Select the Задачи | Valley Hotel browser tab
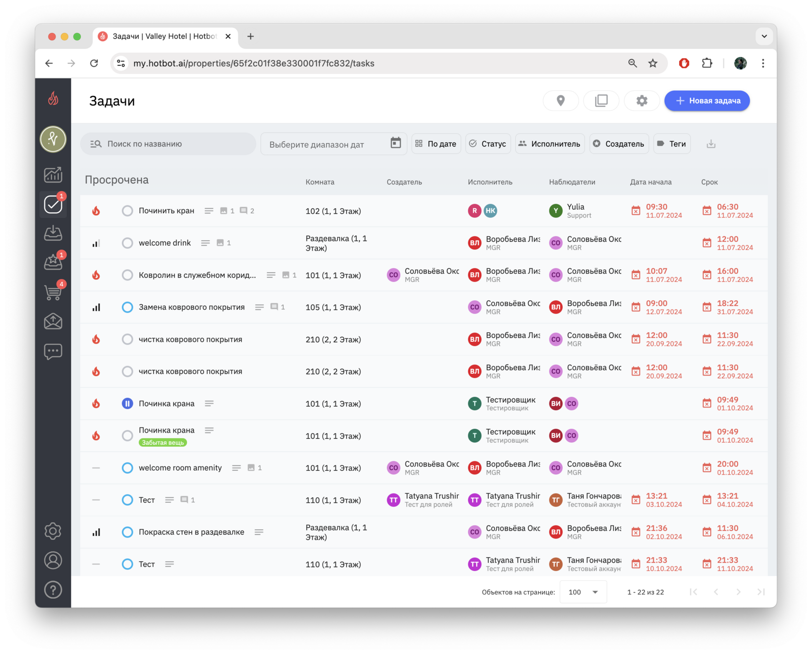Viewport: 812px width, 654px height. click(165, 36)
